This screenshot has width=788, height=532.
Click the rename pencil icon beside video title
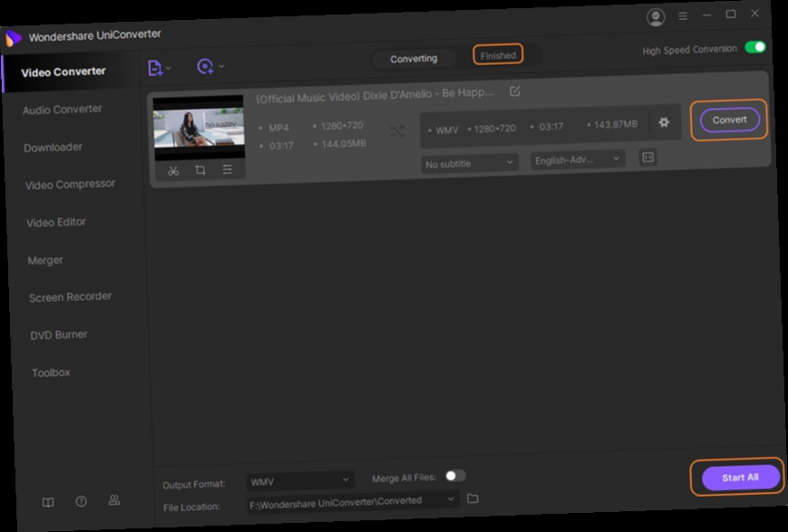515,91
